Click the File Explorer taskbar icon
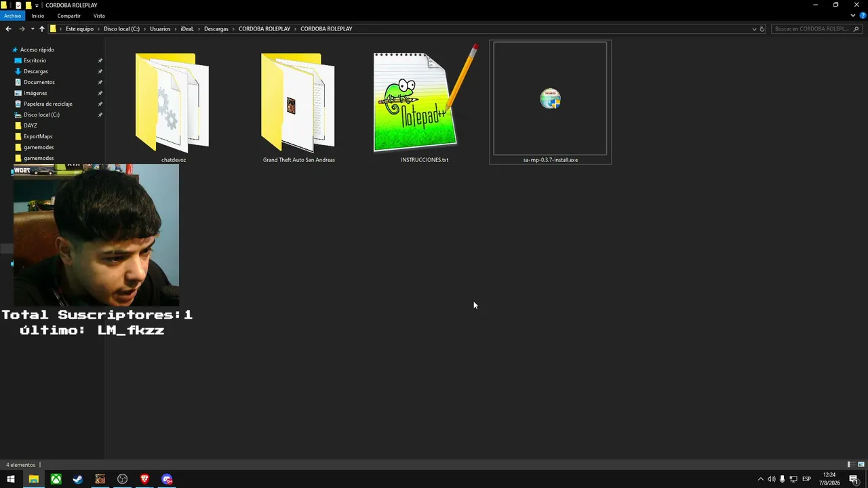 point(33,479)
